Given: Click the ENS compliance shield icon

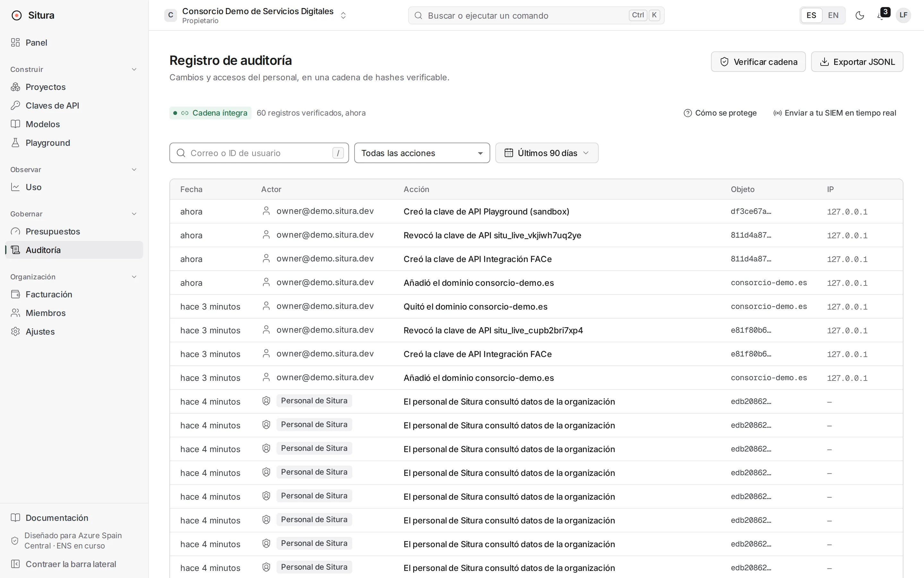Looking at the screenshot, I should 15,540.
